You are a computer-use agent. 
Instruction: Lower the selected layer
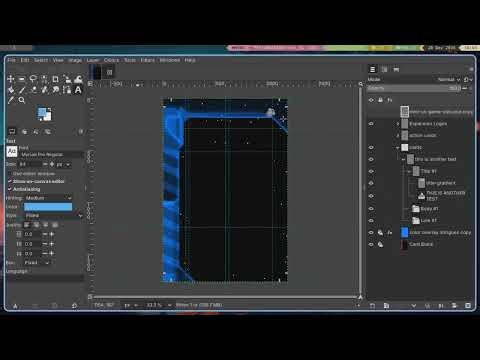pyautogui.click(x=414, y=305)
